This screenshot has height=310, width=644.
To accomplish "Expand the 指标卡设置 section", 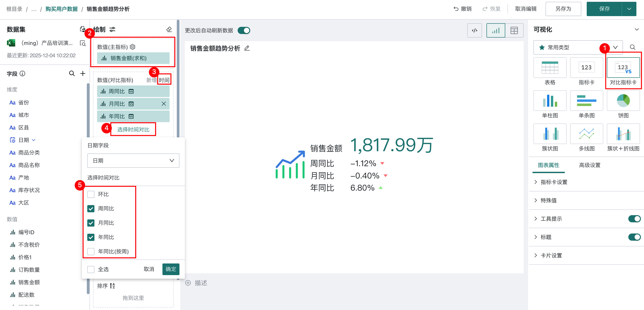I will point(554,182).
